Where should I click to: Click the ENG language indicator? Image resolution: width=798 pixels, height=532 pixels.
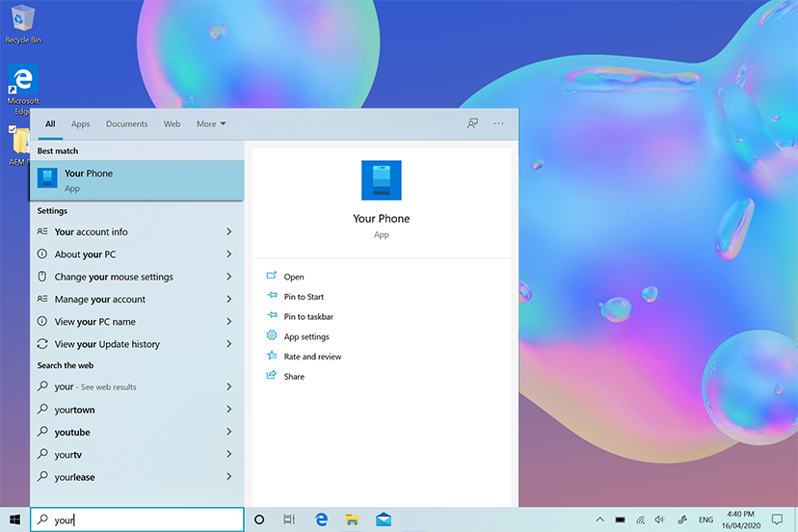tap(705, 519)
